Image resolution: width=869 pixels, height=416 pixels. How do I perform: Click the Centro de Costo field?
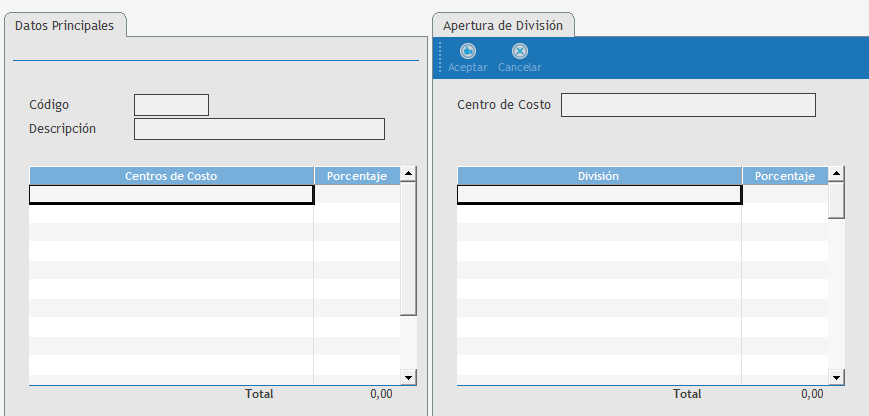688,105
